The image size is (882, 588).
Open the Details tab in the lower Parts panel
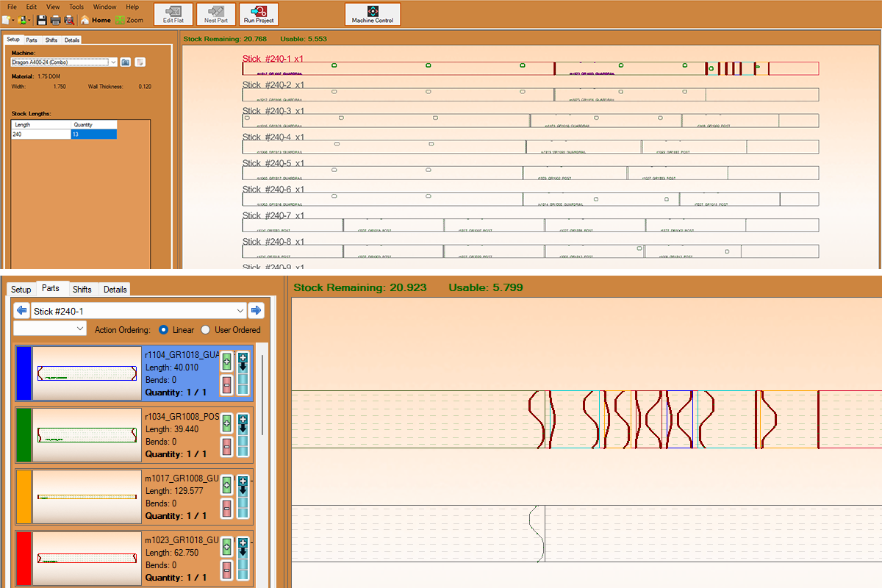[x=115, y=290]
